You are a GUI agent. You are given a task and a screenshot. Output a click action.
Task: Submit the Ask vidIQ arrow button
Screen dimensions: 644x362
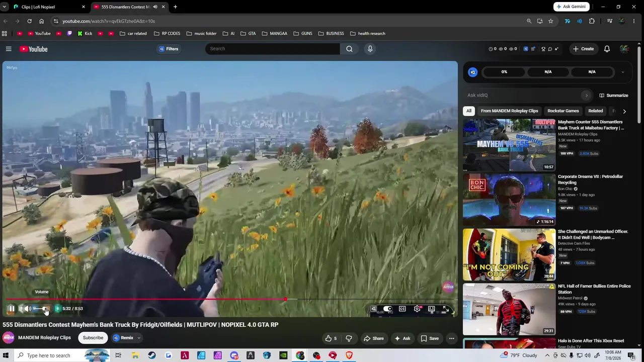point(586,95)
